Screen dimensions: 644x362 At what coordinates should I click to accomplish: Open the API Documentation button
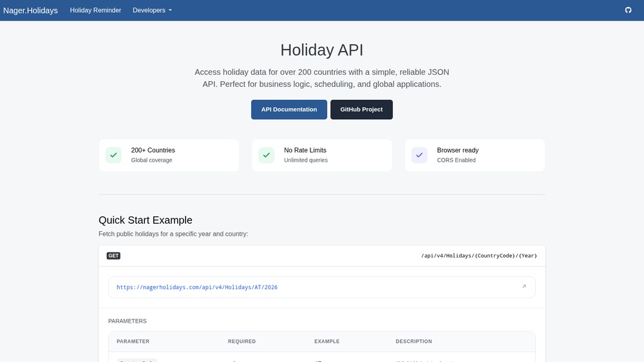289,110
